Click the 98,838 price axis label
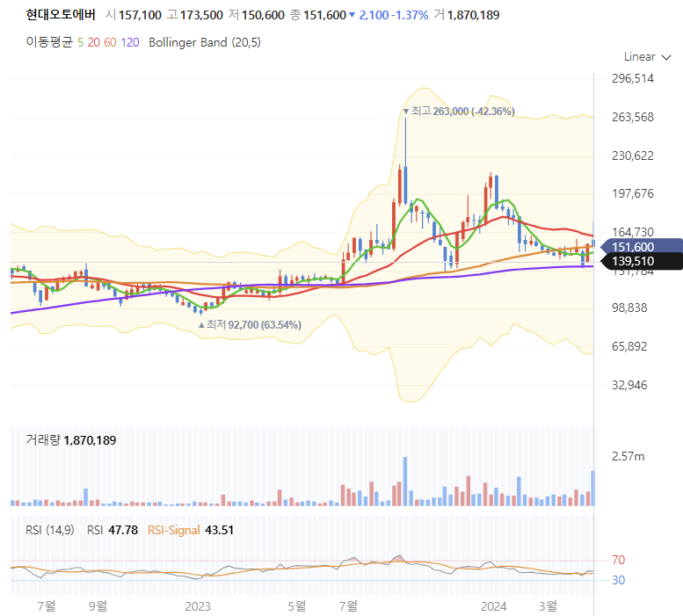The image size is (683, 616). click(x=629, y=308)
